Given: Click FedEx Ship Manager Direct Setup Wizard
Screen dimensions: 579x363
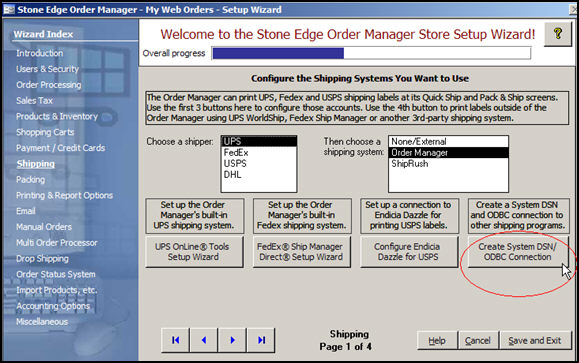Looking at the screenshot, I should click(x=301, y=252).
